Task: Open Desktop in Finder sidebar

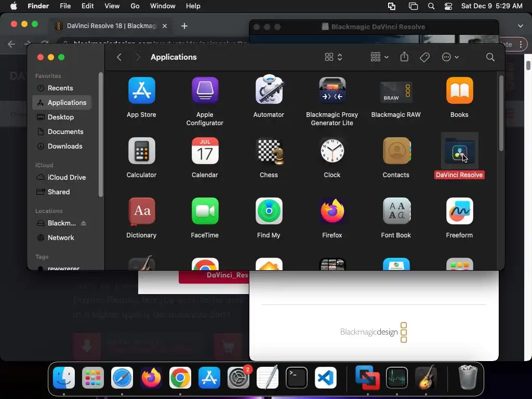Action: [x=61, y=117]
